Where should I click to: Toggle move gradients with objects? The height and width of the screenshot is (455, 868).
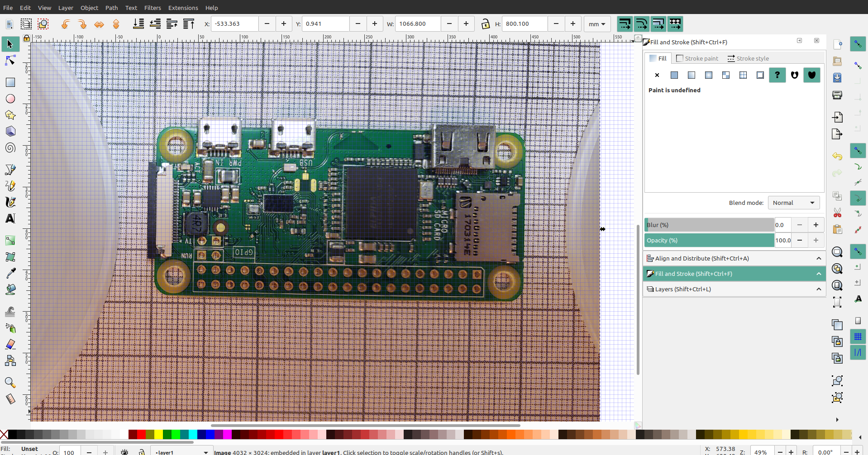point(658,24)
